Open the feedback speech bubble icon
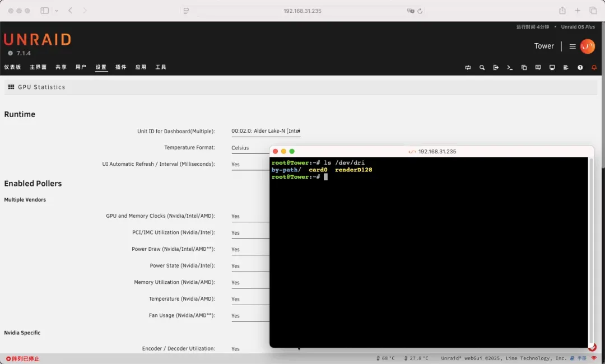Screen dimensions: 605x364 538,68
